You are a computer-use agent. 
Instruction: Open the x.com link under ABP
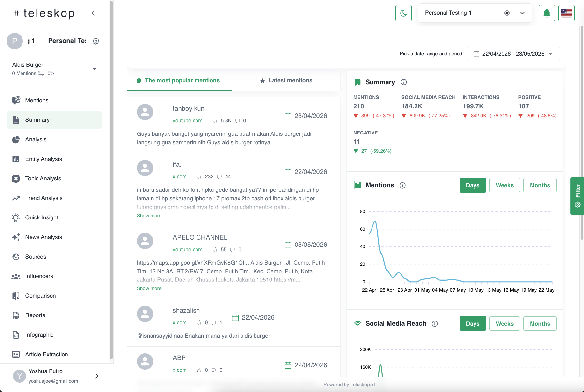(180, 370)
